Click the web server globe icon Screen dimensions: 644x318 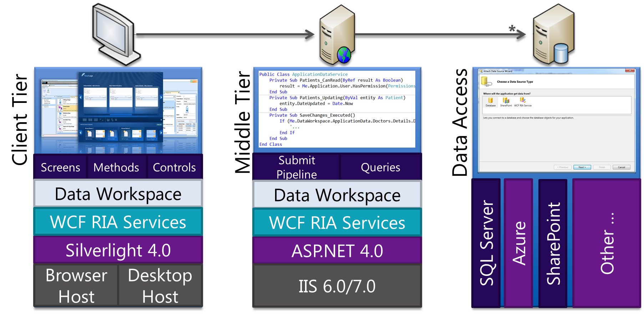pyautogui.click(x=344, y=55)
